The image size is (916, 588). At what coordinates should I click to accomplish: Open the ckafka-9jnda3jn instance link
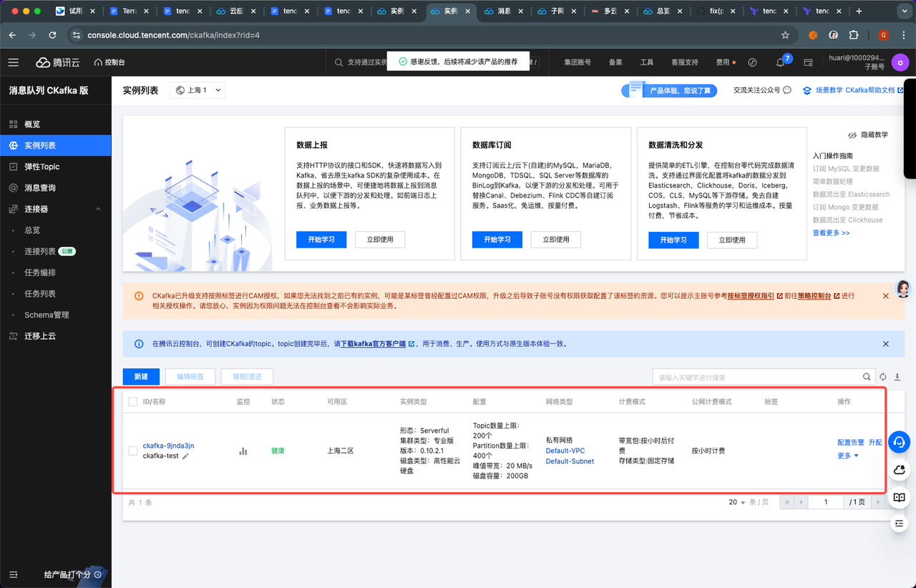[x=168, y=446]
